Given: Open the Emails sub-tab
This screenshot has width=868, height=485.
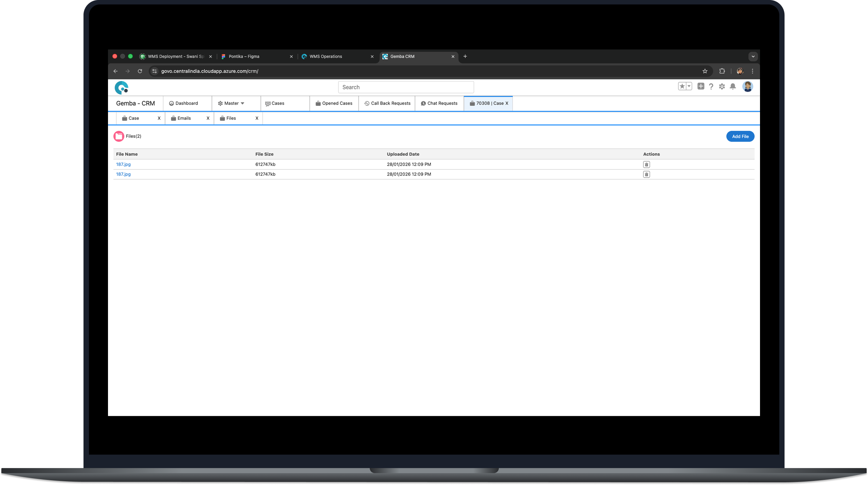Looking at the screenshot, I should 184,118.
